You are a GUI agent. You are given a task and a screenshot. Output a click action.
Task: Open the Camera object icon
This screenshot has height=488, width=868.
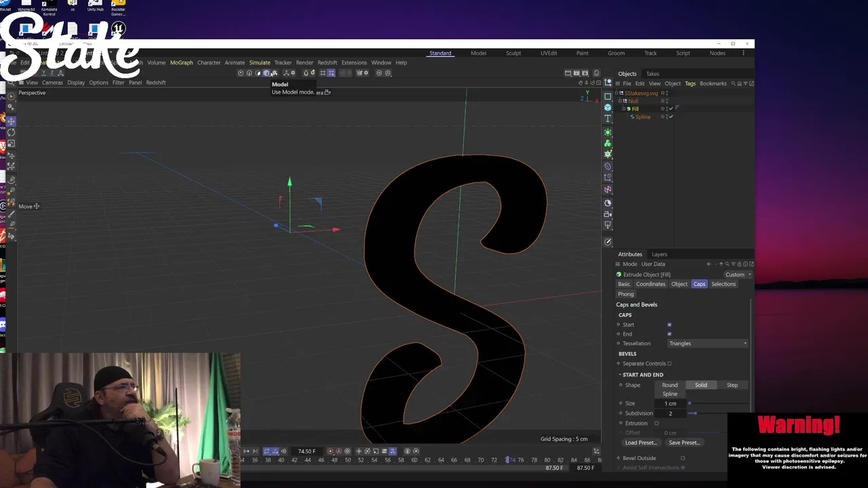608,214
